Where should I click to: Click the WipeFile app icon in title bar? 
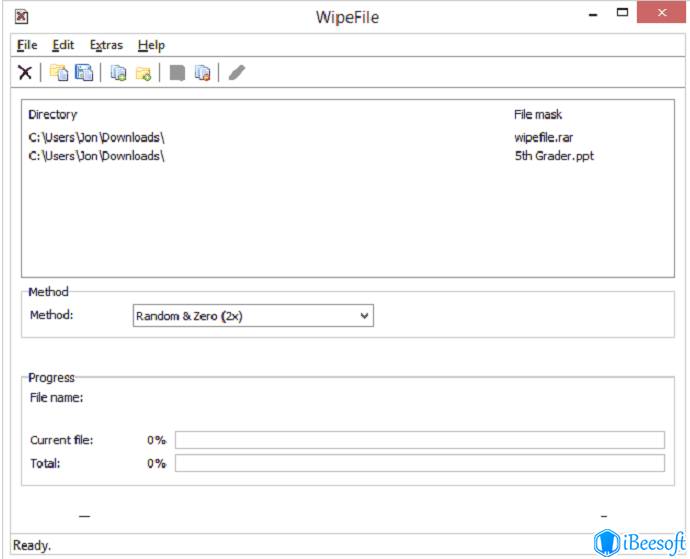point(22,17)
